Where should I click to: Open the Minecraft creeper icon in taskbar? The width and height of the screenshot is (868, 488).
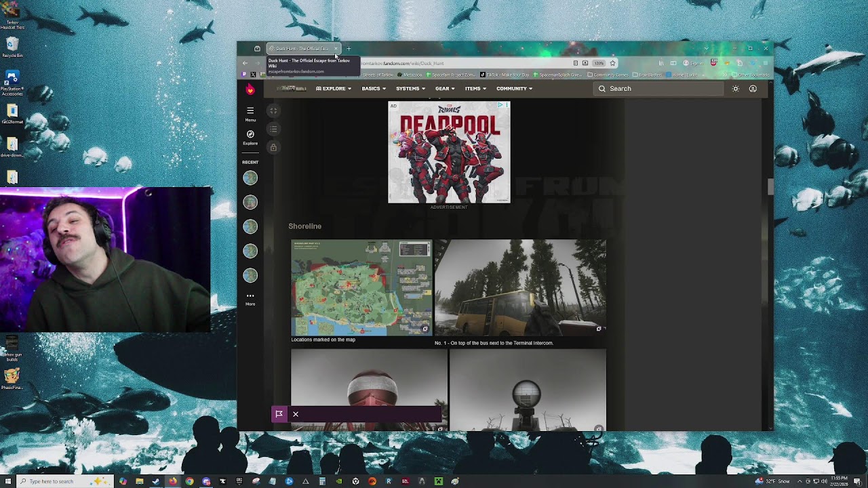439,481
